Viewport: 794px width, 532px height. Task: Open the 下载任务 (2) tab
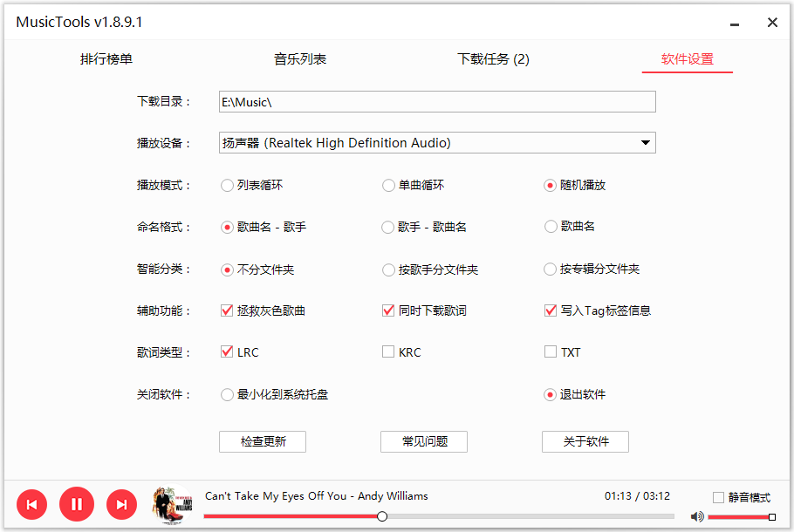(x=493, y=59)
